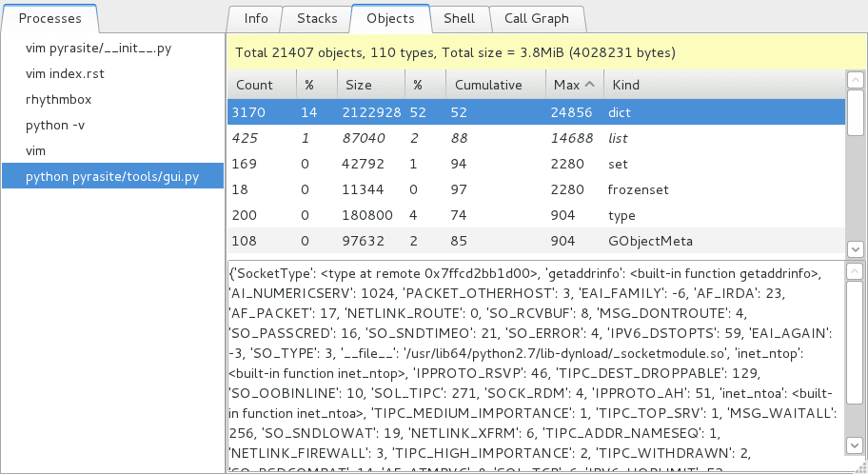Viewport: 868px width, 474px height.
Task: Select the type row
Action: click(536, 215)
